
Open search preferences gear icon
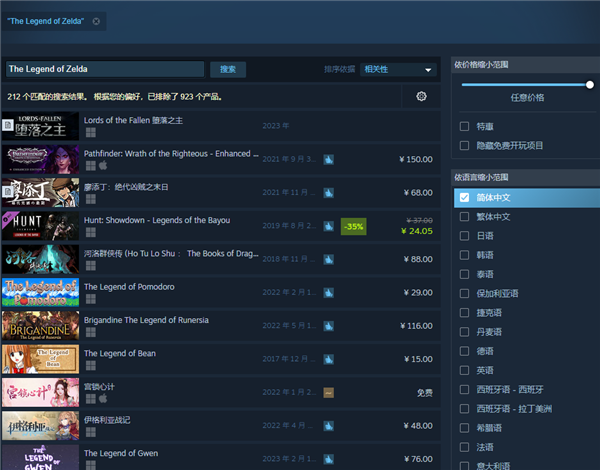421,96
